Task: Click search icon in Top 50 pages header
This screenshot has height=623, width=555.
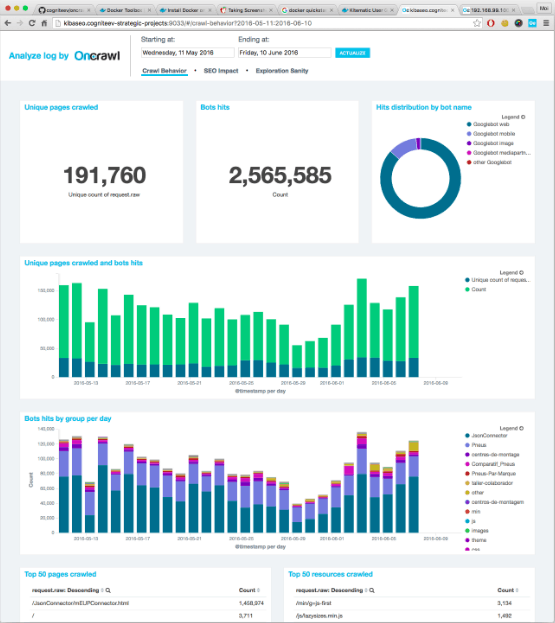Action: (108, 591)
